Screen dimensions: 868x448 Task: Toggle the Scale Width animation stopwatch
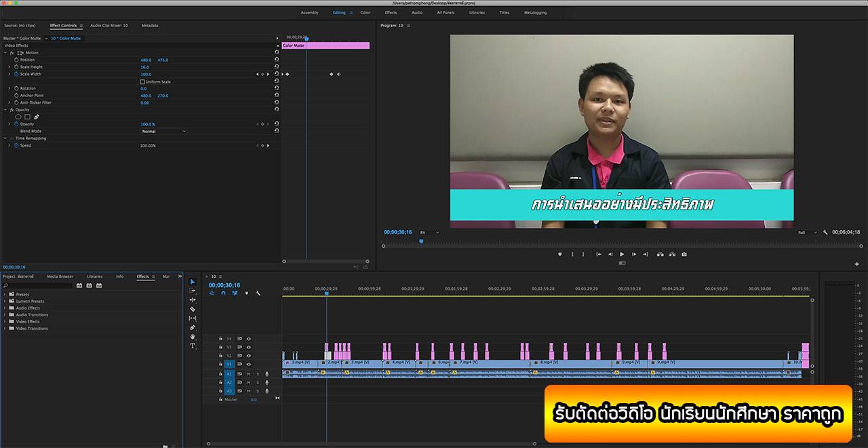pyautogui.click(x=16, y=74)
